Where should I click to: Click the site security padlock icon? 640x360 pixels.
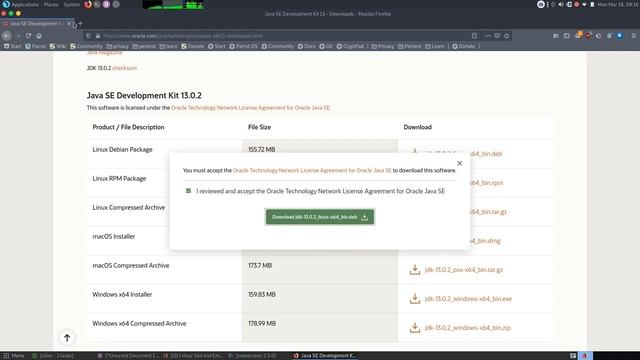point(98,36)
